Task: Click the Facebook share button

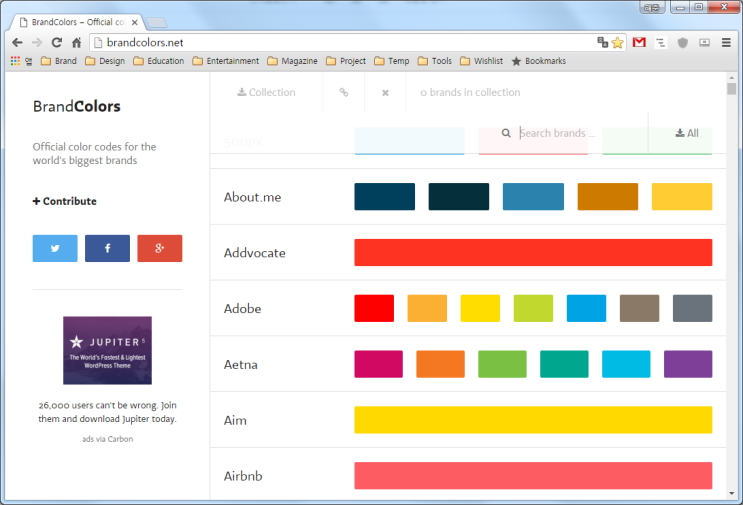Action: (107, 248)
